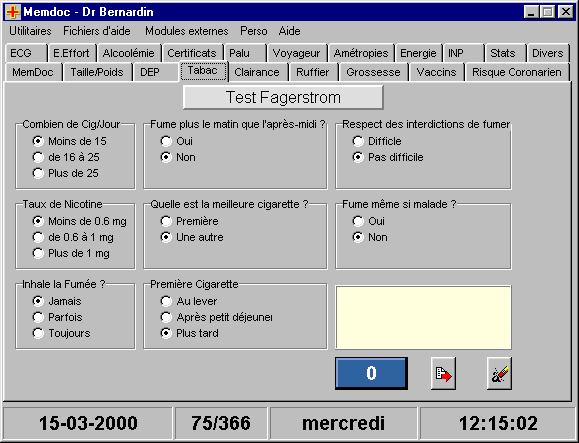Open the Divers tab

tap(548, 53)
